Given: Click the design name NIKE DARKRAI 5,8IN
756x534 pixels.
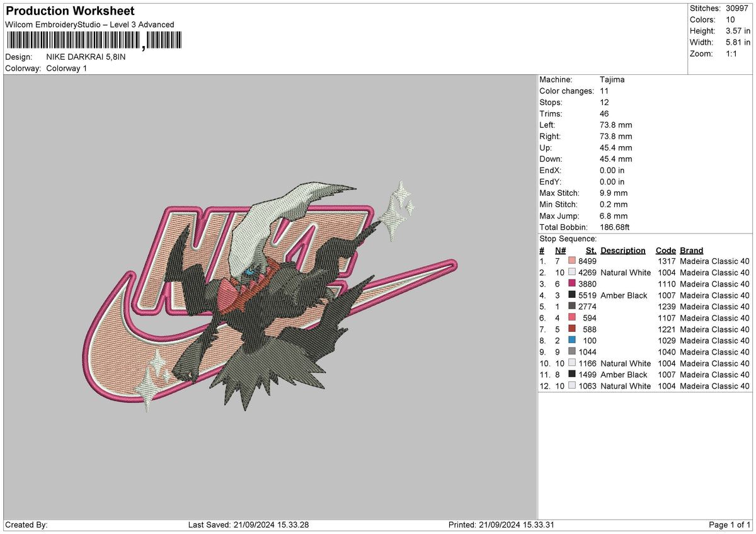Looking at the screenshot, I should coord(86,57).
